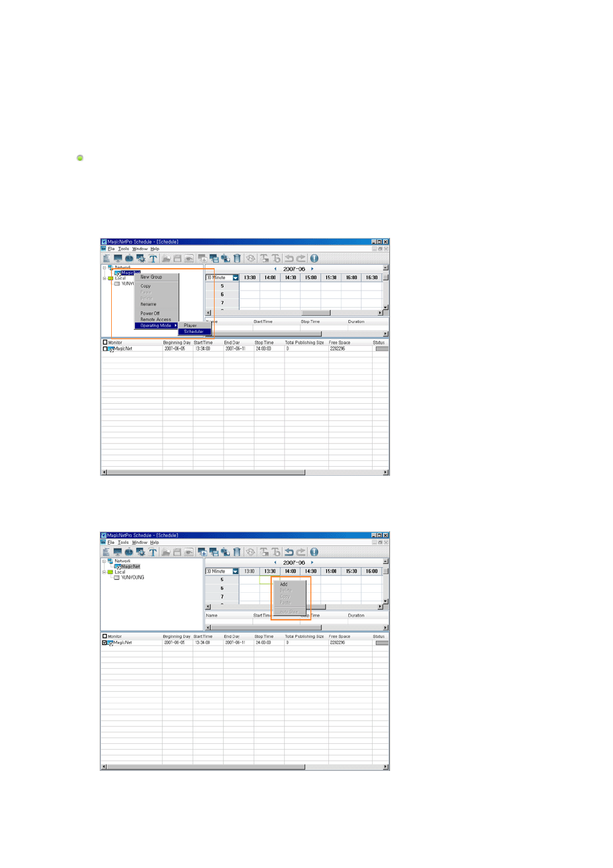Choose Remote Access from the context menu

156,320
